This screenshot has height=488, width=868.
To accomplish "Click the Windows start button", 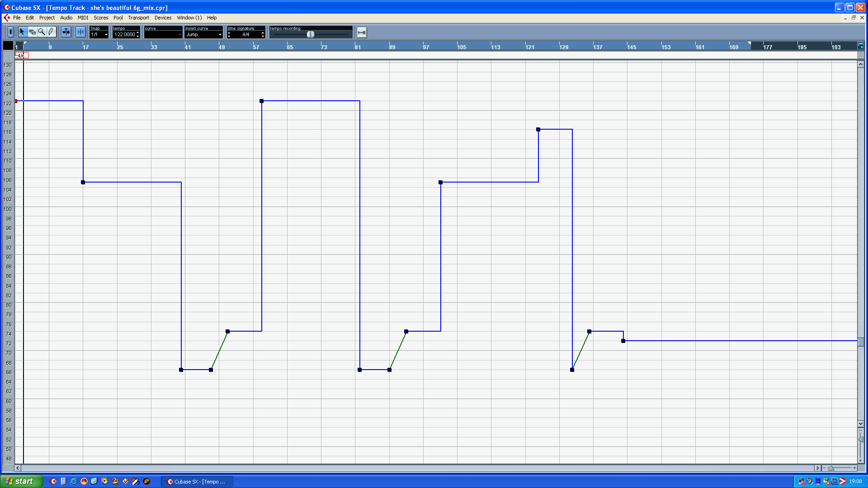I will tap(21, 481).
